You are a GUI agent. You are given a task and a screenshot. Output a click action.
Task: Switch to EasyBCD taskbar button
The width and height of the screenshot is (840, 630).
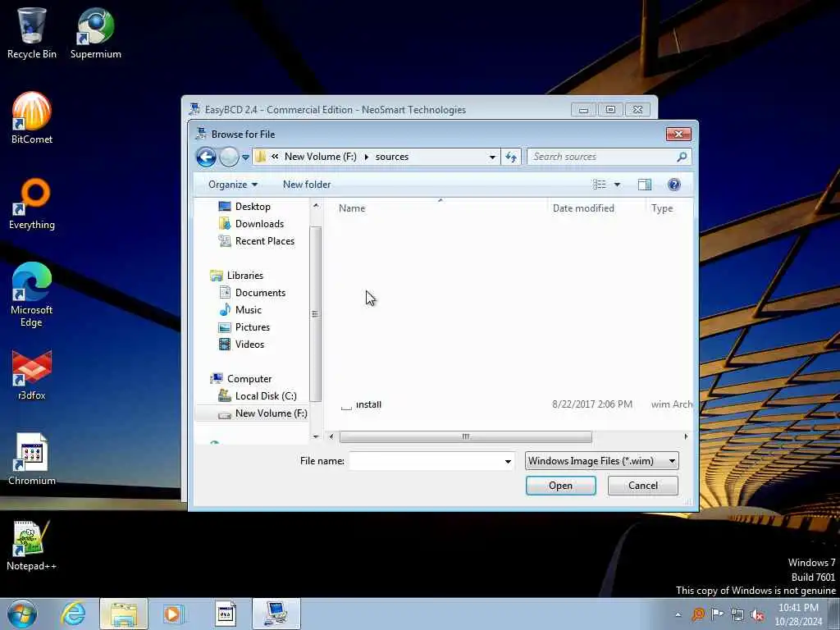(x=276, y=614)
